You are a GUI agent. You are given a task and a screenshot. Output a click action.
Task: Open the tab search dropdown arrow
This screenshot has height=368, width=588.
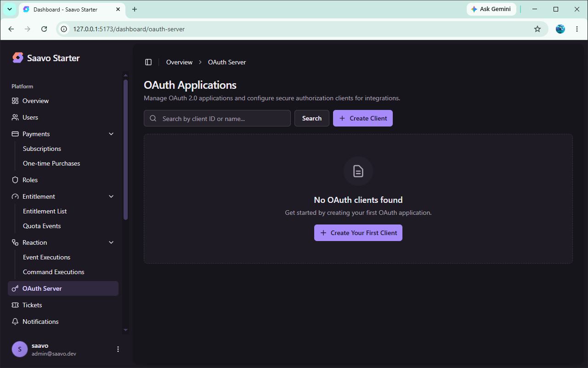(x=10, y=9)
